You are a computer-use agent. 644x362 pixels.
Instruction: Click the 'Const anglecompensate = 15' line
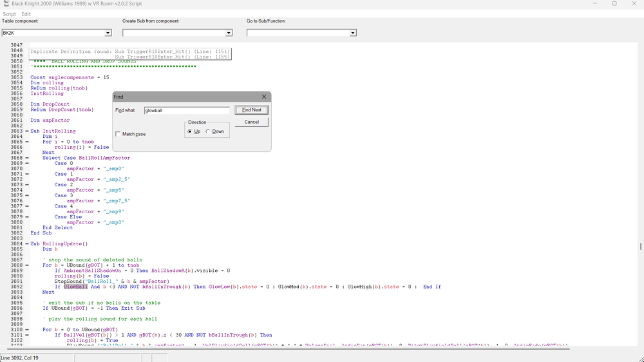pyautogui.click(x=70, y=77)
